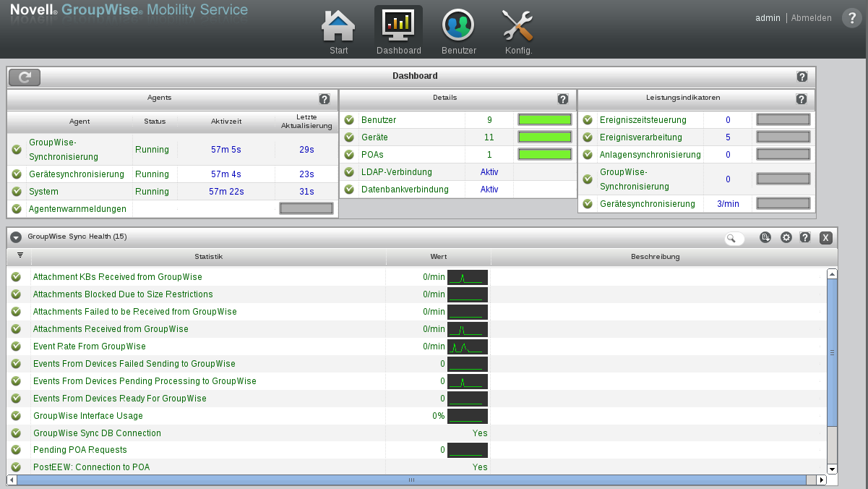The height and width of the screenshot is (489, 868).
Task: Click the status icon beside Ereigniszeitsteuerung
Action: tap(588, 120)
